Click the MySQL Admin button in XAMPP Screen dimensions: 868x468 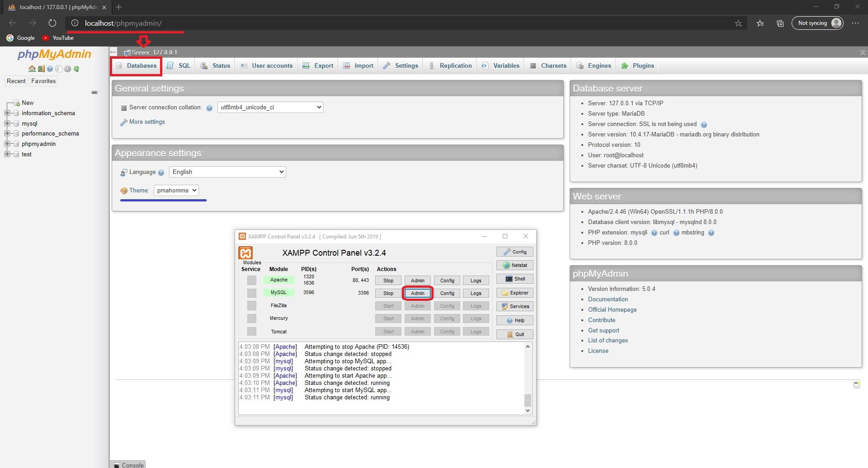pyautogui.click(x=418, y=293)
